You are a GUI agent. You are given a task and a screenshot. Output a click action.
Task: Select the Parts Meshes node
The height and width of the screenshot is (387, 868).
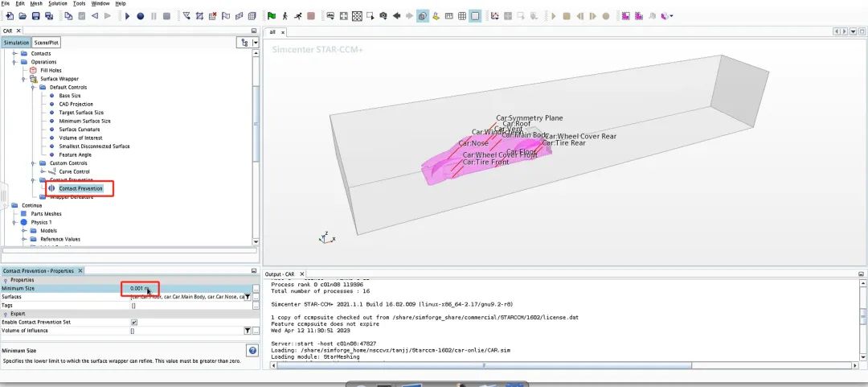coord(46,214)
